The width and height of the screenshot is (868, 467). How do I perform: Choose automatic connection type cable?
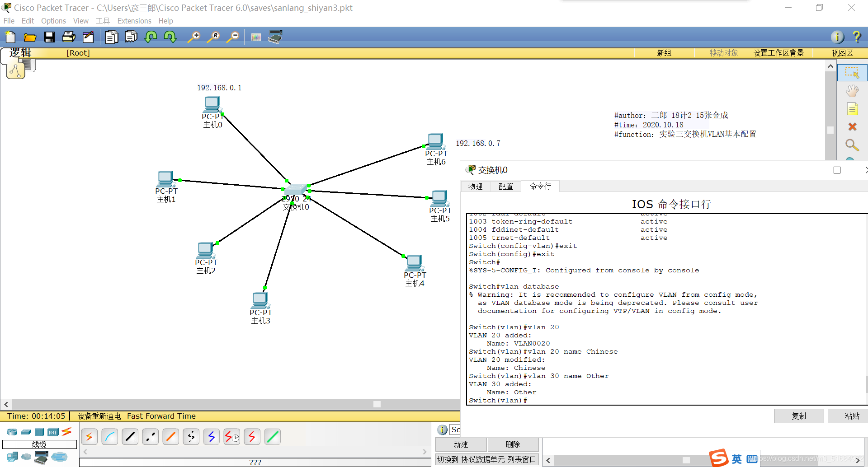pos(90,437)
